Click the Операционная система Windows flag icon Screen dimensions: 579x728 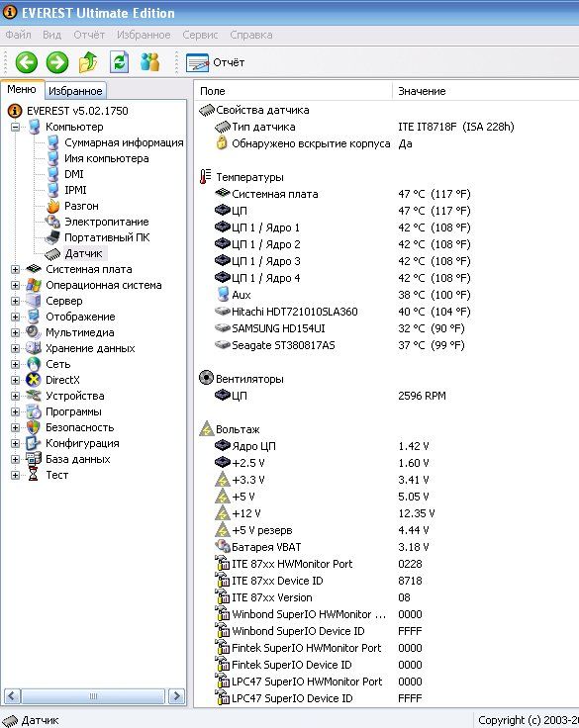34,285
